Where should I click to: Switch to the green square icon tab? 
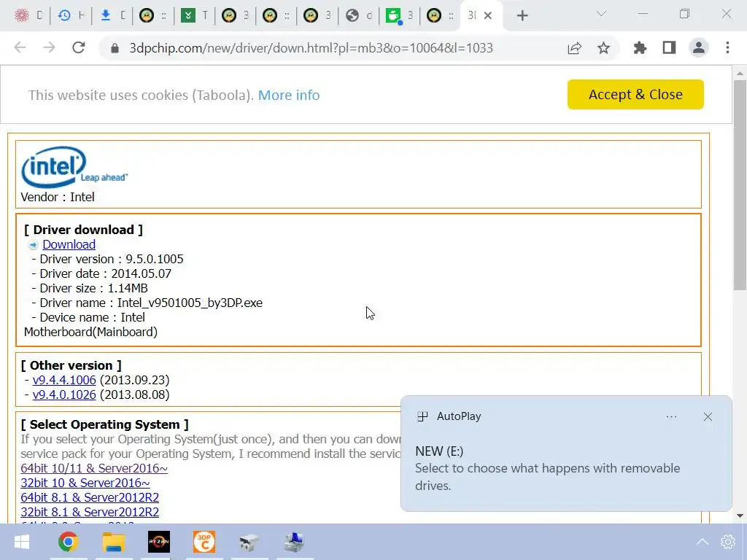click(x=187, y=16)
